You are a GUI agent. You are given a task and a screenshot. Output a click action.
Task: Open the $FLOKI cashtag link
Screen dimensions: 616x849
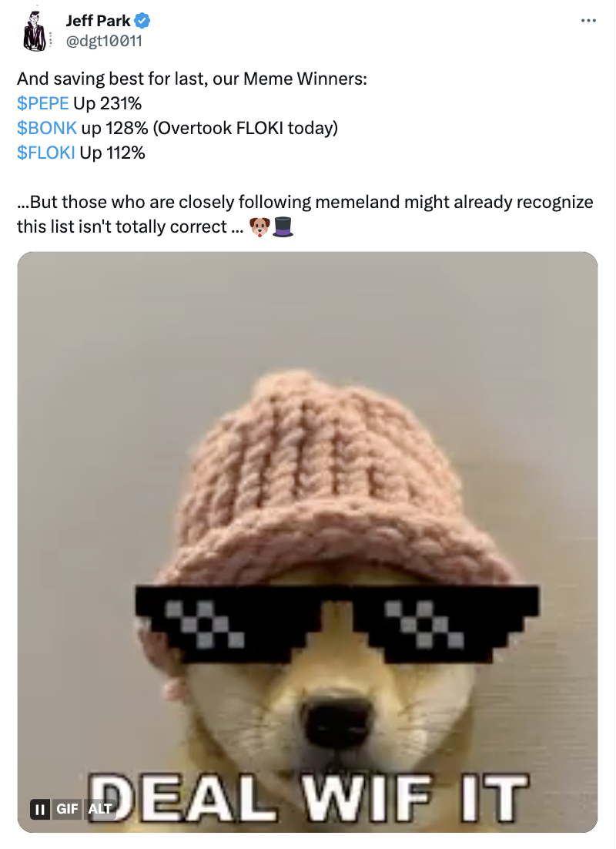46,153
